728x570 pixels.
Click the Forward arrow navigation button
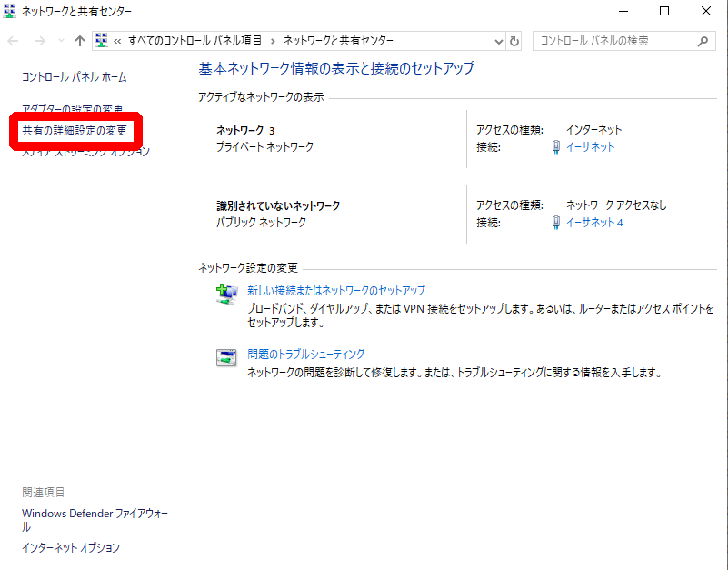[39, 41]
